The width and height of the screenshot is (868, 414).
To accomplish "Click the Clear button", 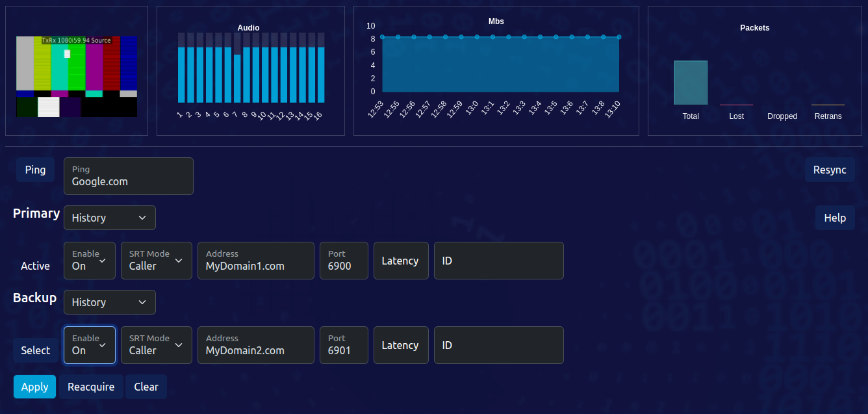I will pos(146,387).
